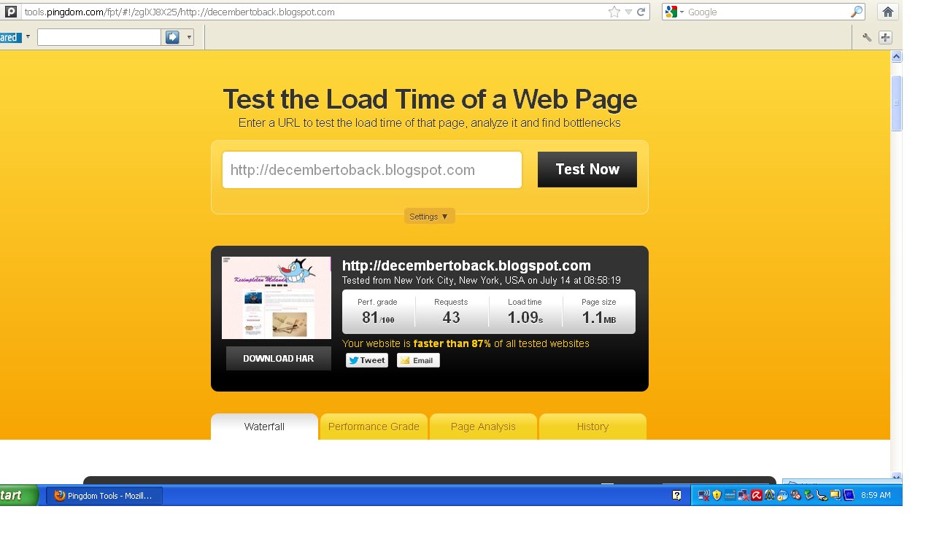The height and width of the screenshot is (560, 934).
Task: Open the tested website screenshot thumbnail
Action: [277, 297]
